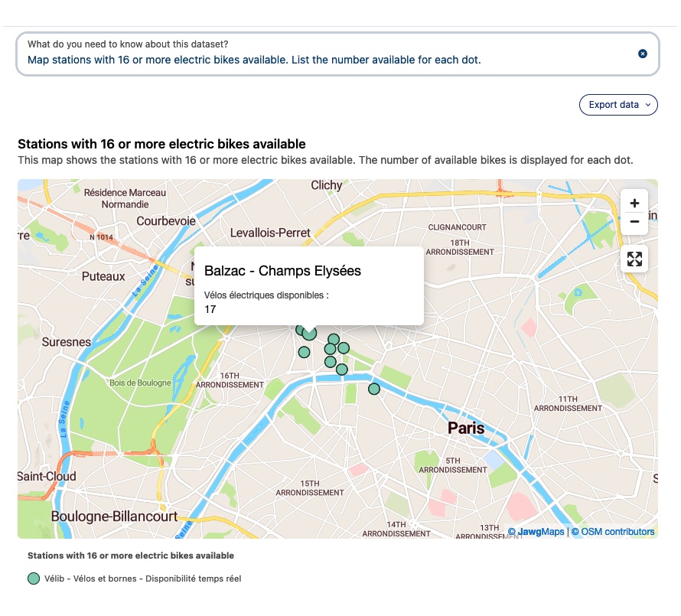The width and height of the screenshot is (681, 616).
Task: Enter fullscreen map view
Action: [634, 259]
